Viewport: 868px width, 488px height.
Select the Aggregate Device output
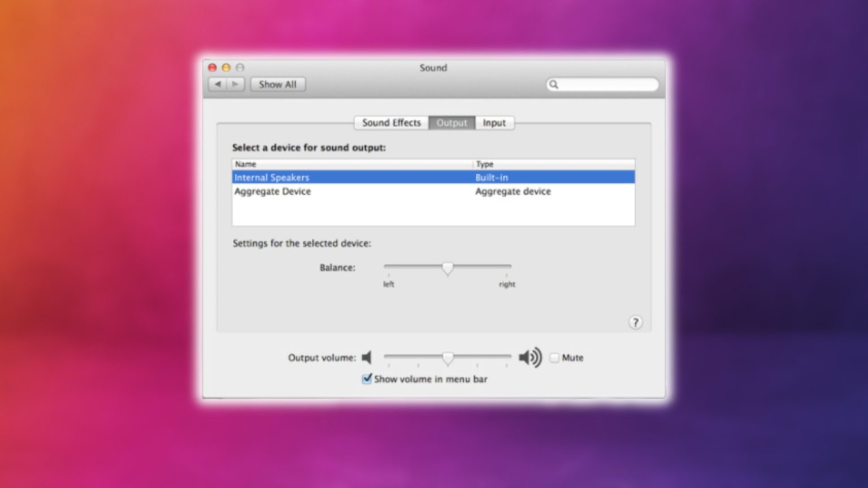pyautogui.click(x=273, y=191)
